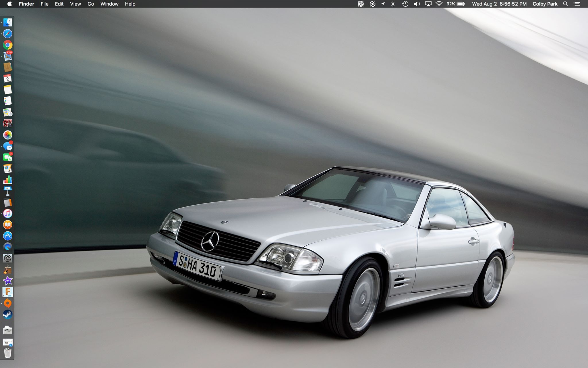Open Spotlight search magnifier
This screenshot has width=588, height=368.
point(566,4)
